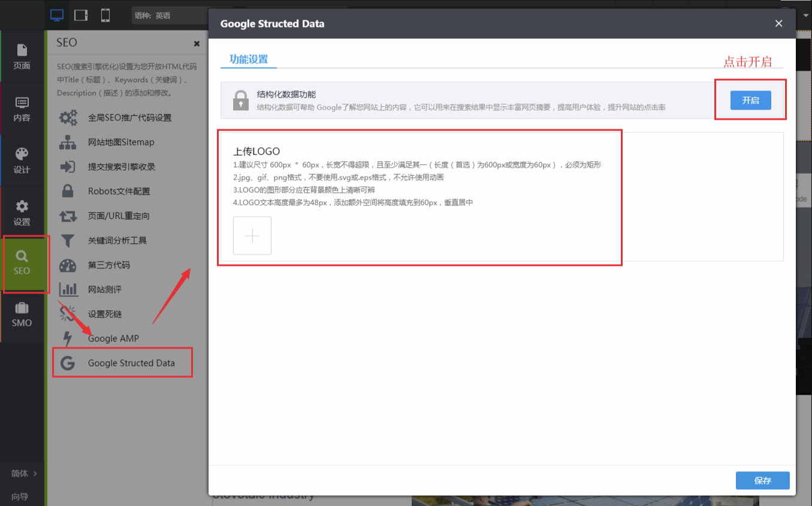Click the 开启 button to enable structured data
Viewport: 812px width, 506px height.
(x=750, y=100)
